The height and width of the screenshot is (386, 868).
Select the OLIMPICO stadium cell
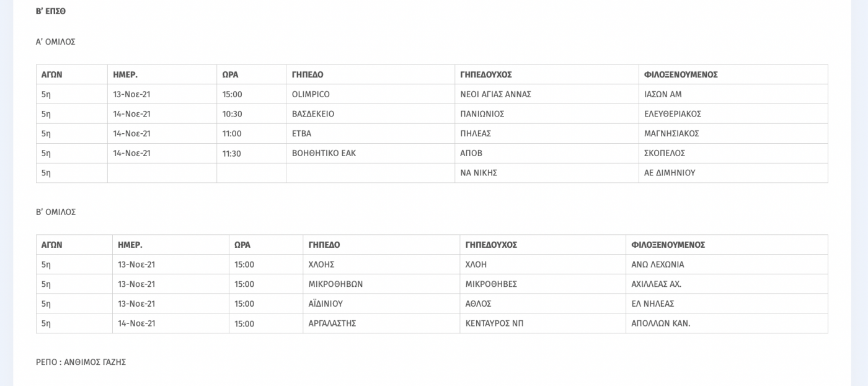370,94
